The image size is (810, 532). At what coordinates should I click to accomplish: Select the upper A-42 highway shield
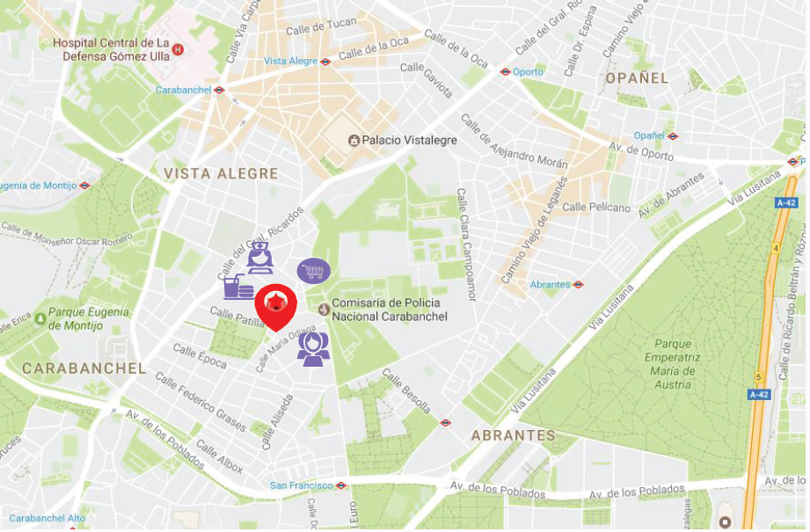[787, 203]
